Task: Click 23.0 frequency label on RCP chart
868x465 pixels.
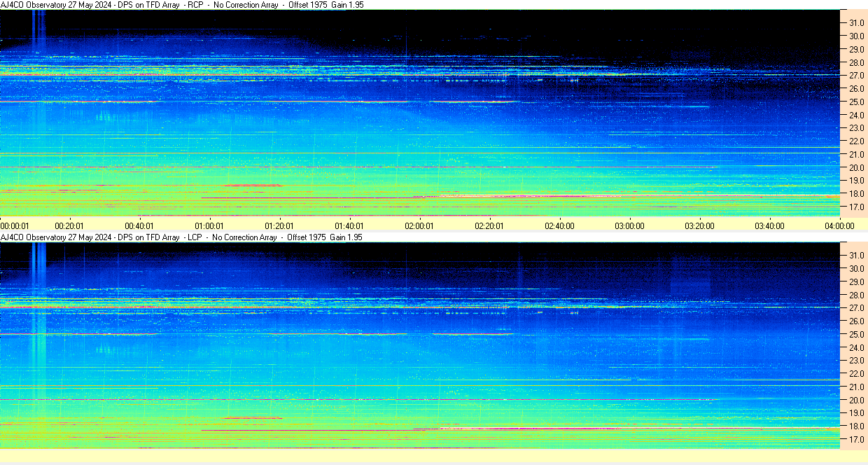Action: point(856,128)
